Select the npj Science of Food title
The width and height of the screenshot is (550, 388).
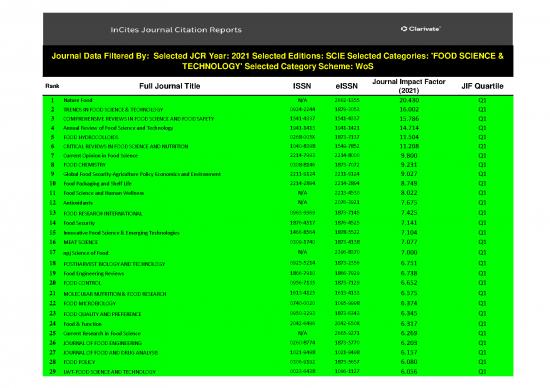coord(86,253)
